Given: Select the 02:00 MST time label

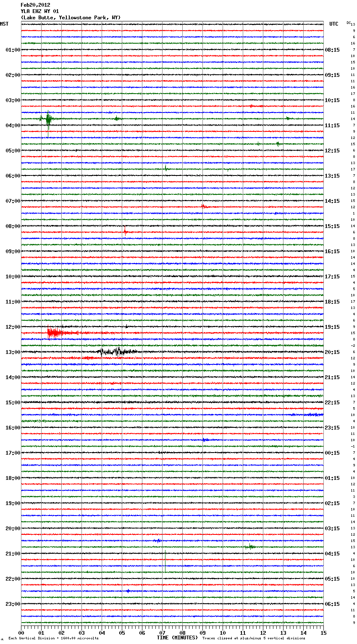Looking at the screenshot, I should pos(13,75).
